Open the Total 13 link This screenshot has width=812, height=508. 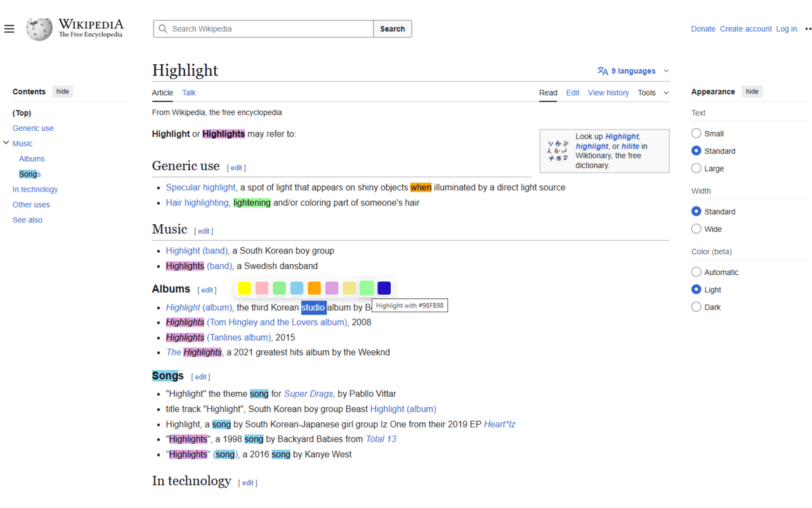[x=381, y=439]
